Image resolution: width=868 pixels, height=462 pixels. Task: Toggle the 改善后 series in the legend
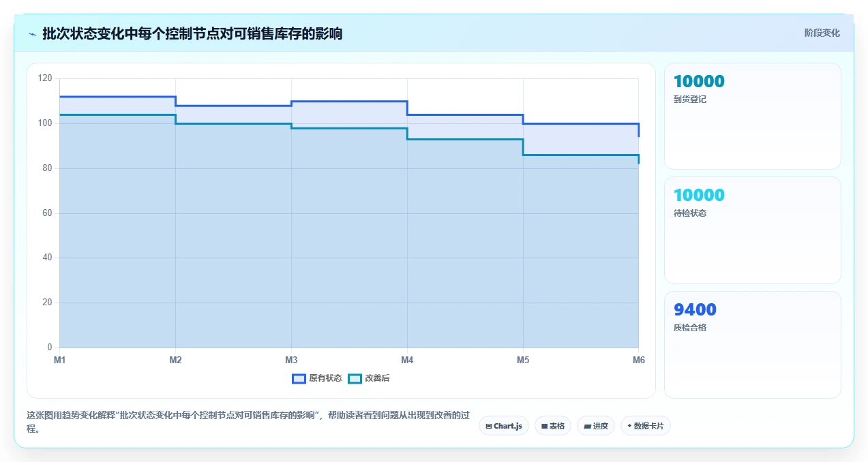tap(369, 378)
